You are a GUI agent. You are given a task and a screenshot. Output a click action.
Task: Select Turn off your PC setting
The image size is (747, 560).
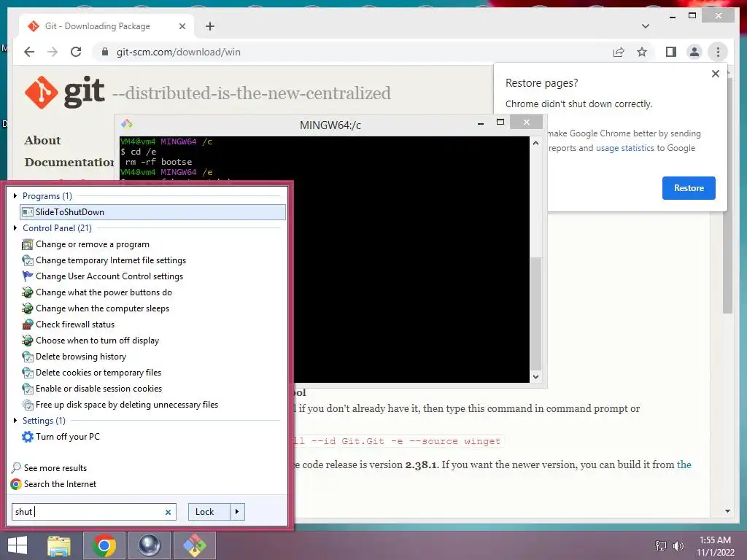point(67,437)
